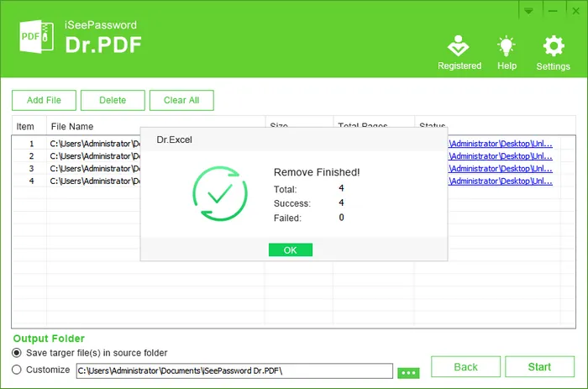Select file row 2 path
Viewport: 588px width, 389px height.
[x=94, y=156]
